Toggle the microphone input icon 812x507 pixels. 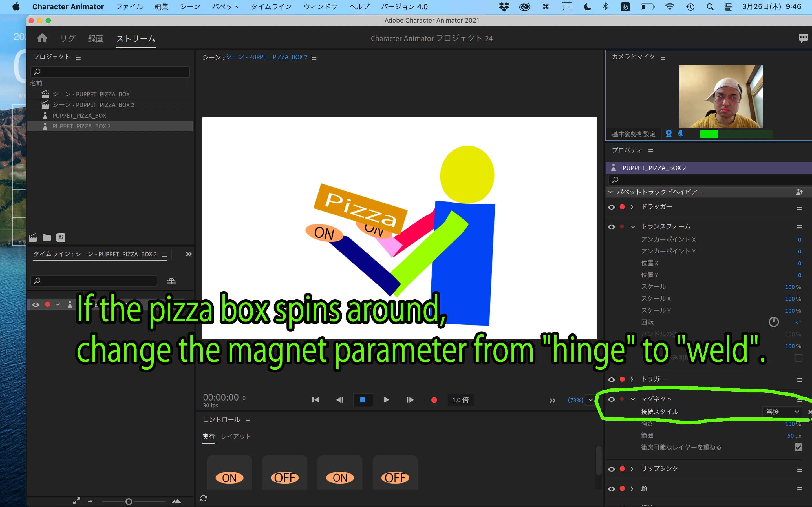pos(681,134)
